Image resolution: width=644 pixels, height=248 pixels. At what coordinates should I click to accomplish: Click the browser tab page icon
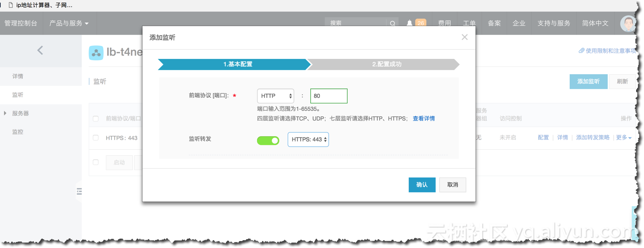coord(10,5)
